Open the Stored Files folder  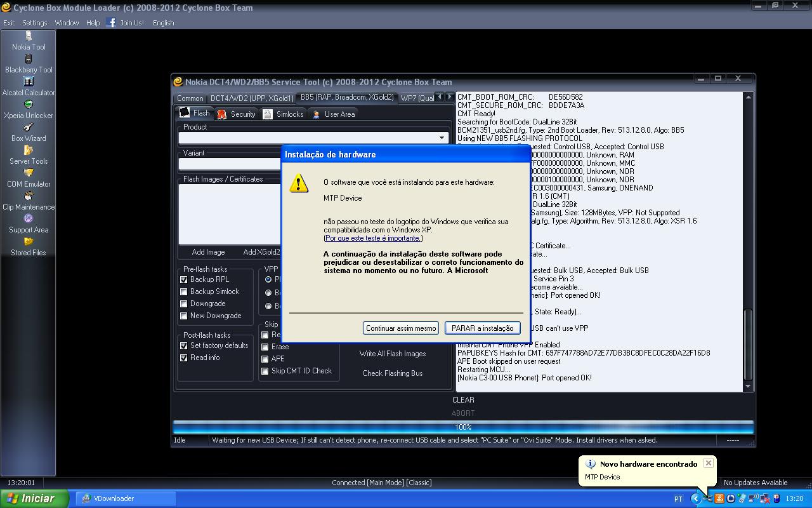29,247
